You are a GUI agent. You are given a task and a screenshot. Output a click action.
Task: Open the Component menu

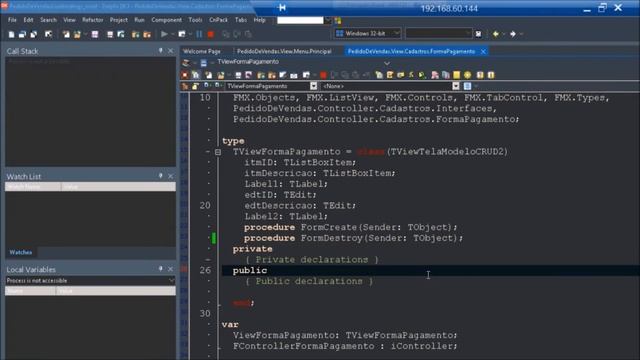[x=167, y=20]
